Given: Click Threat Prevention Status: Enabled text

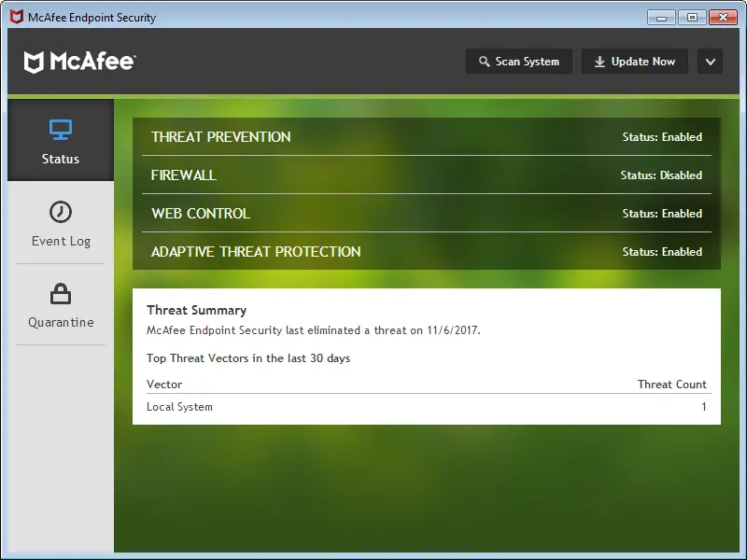Looking at the screenshot, I should [662, 137].
